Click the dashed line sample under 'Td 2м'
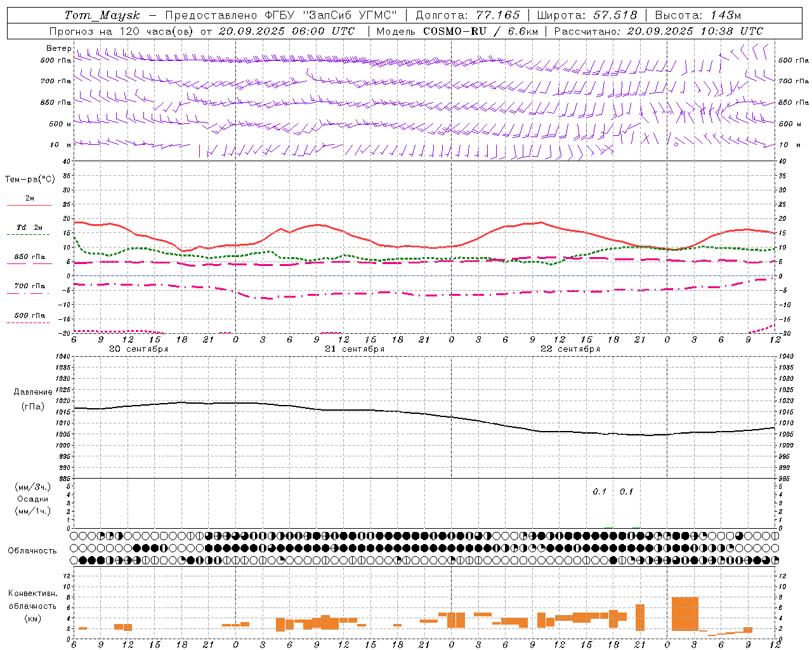Viewport: 812px width, 650px height. pyautogui.click(x=29, y=235)
